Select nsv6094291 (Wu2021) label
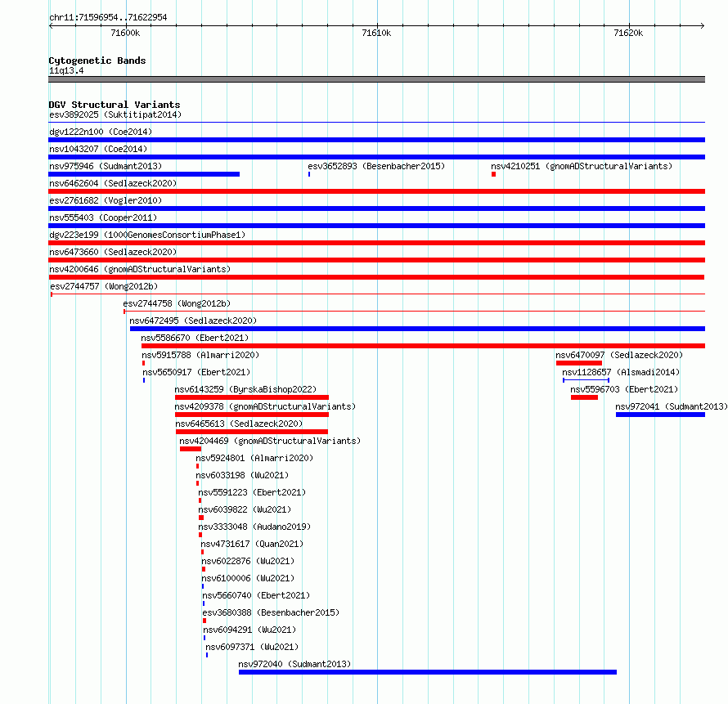 pos(249,630)
